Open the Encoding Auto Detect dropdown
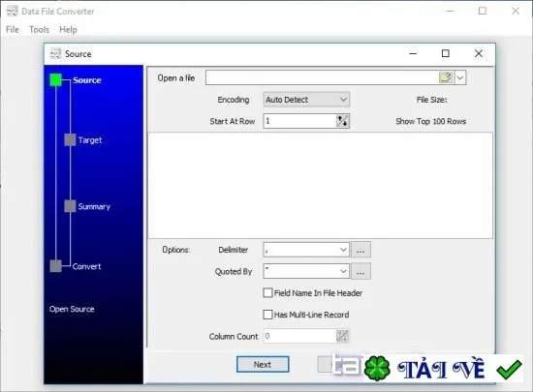Screen dimensions: 533x392 coord(306,100)
